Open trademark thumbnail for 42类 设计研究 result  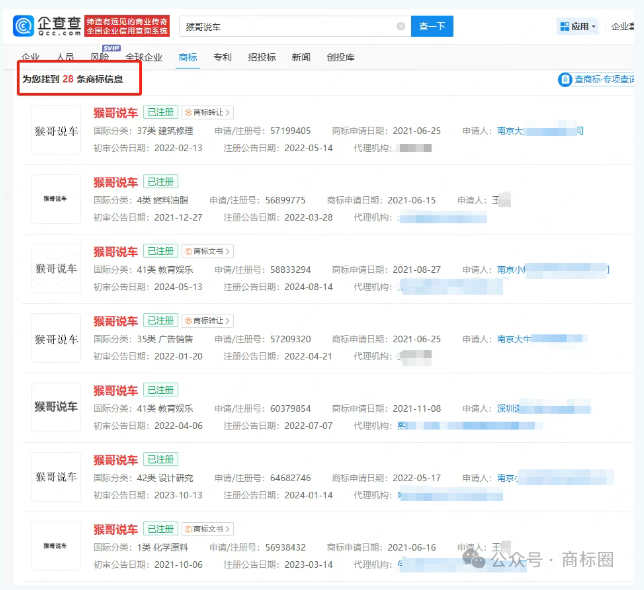55,476
